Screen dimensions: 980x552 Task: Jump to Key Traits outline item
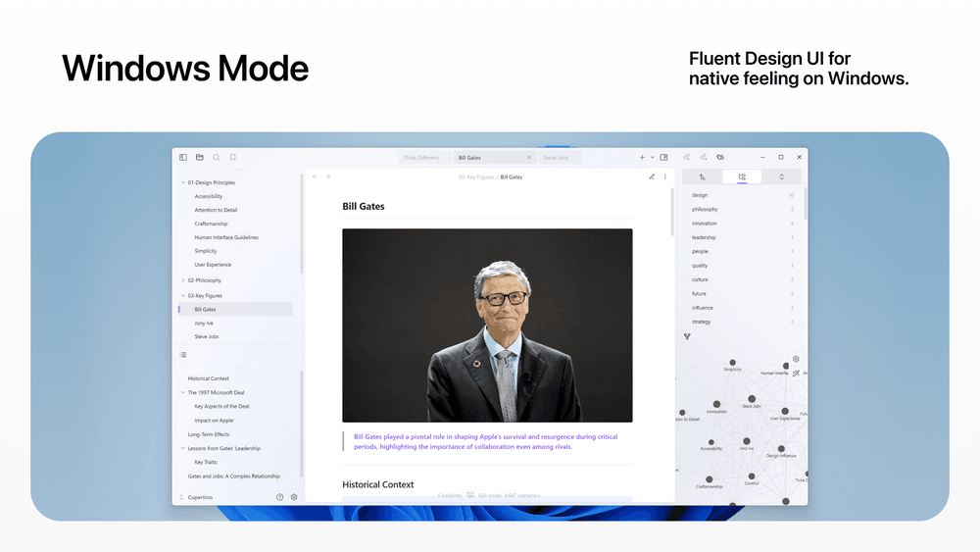(206, 462)
